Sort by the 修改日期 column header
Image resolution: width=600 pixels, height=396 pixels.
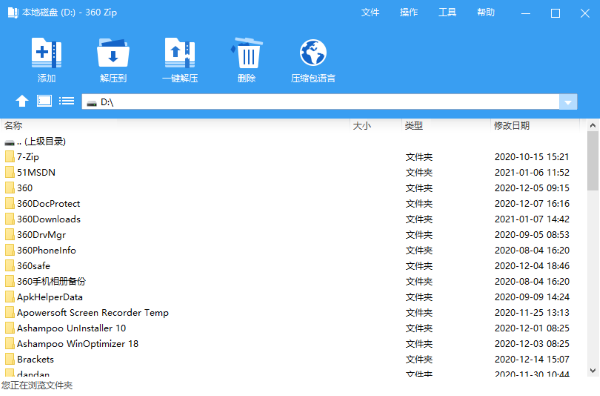(x=512, y=126)
